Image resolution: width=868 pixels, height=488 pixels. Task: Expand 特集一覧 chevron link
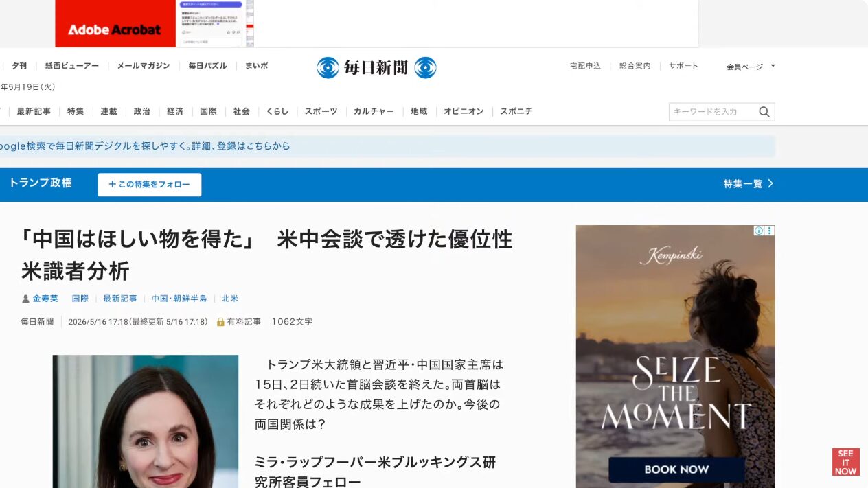point(749,184)
